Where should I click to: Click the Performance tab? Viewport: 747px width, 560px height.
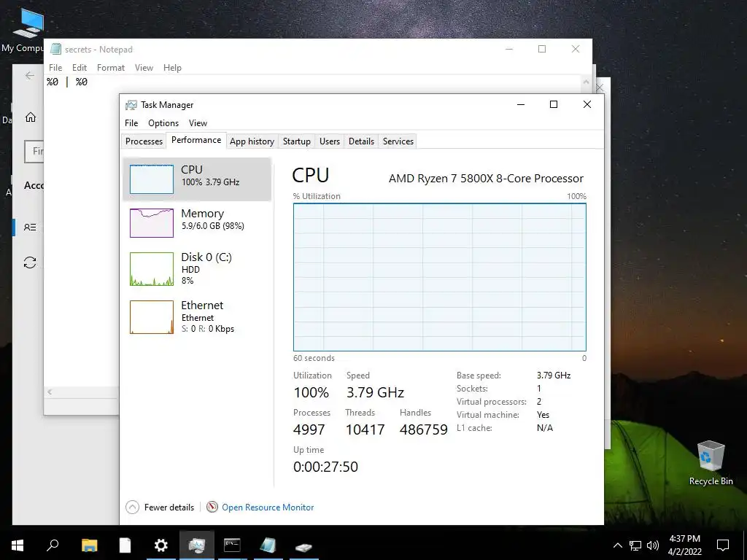tap(196, 140)
